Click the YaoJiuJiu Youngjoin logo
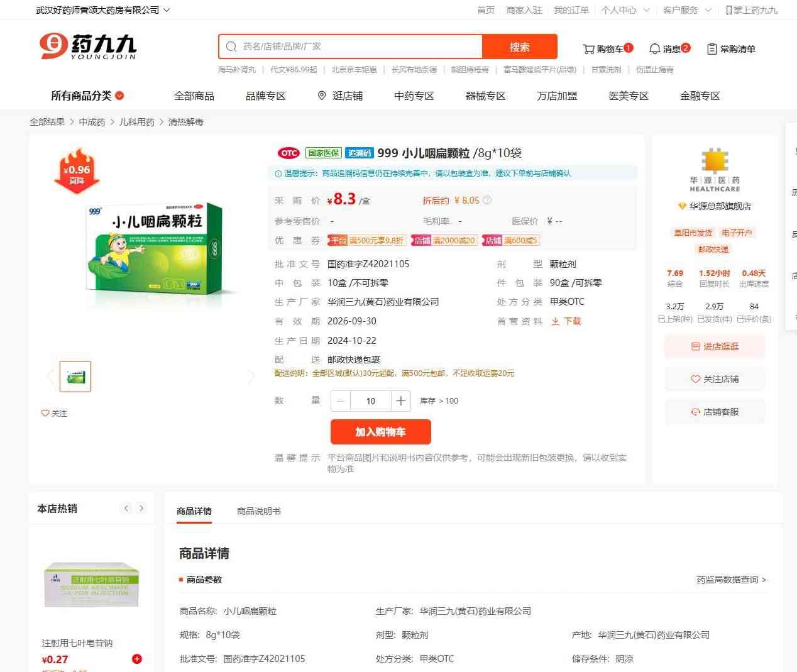Screen dimensions: 797x672 pyautogui.click(x=88, y=47)
